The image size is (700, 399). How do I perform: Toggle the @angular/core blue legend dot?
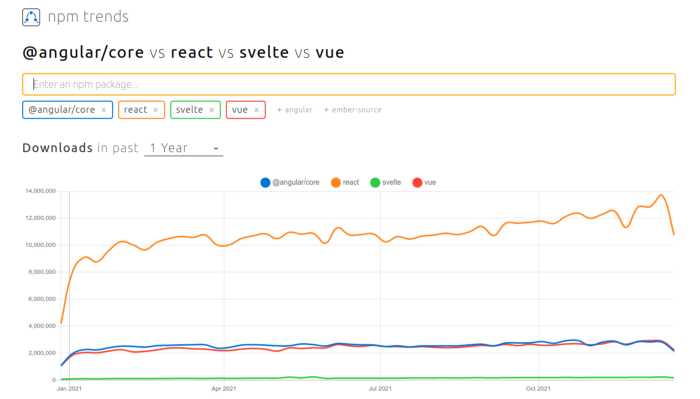click(265, 183)
